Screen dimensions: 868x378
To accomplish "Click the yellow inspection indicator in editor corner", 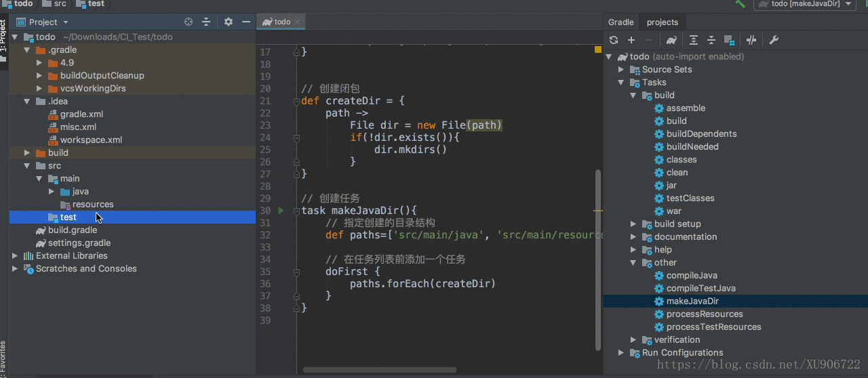I will (598, 49).
